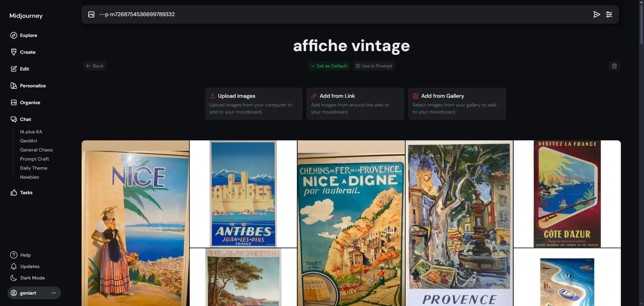Open the Edit section
Image resolution: width=644 pixels, height=306 pixels.
tap(20, 69)
